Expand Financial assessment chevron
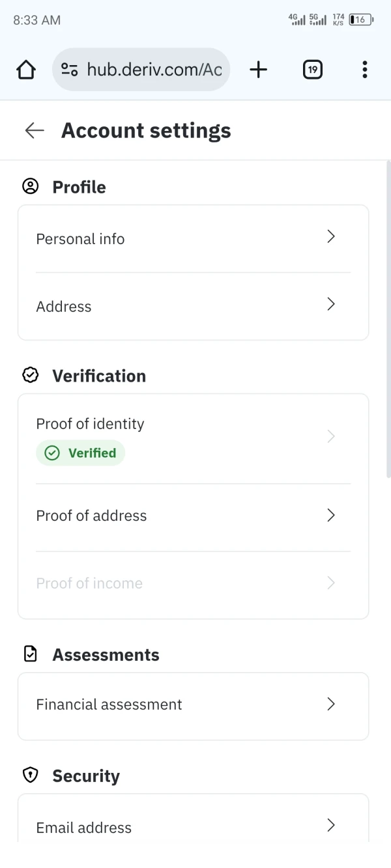Viewport: 391px width, 868px height. (331, 704)
